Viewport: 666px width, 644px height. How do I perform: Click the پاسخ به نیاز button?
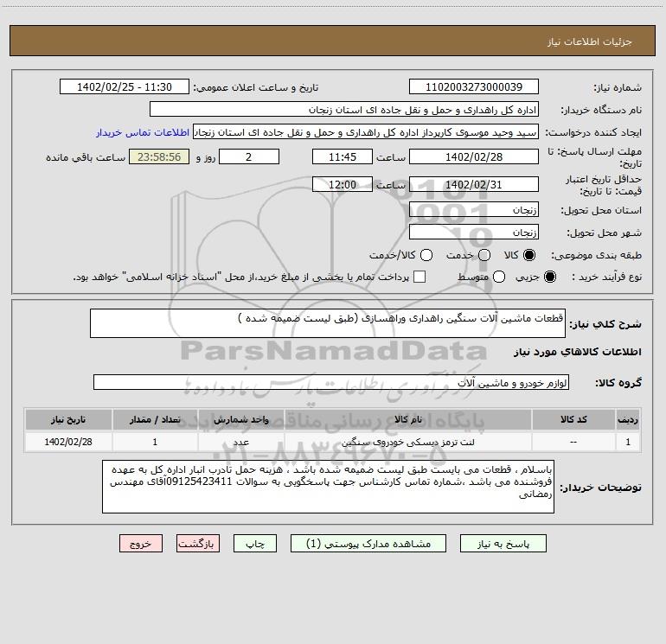point(503,544)
